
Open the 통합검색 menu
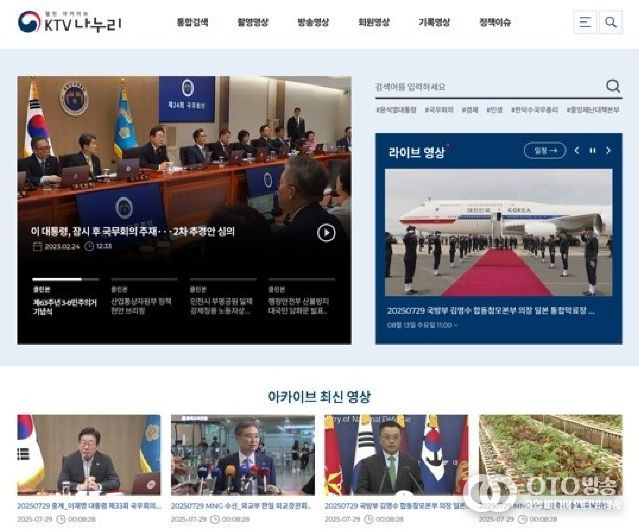[x=192, y=22]
